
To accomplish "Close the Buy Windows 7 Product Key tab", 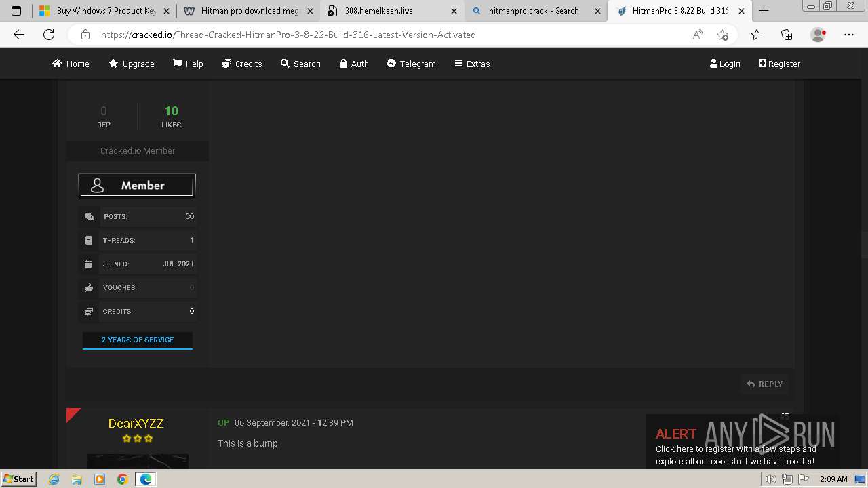I will click(x=166, y=11).
